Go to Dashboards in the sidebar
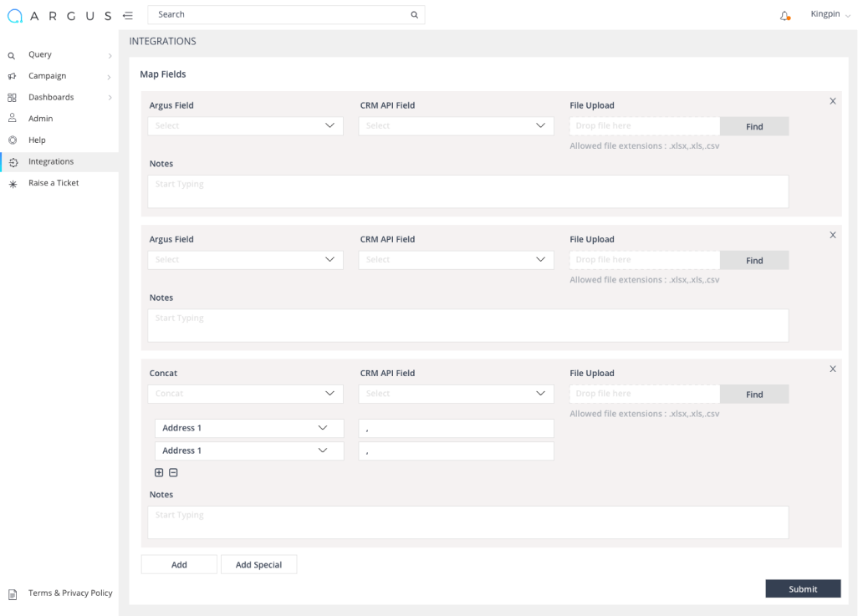The image size is (858, 616). tap(59, 98)
